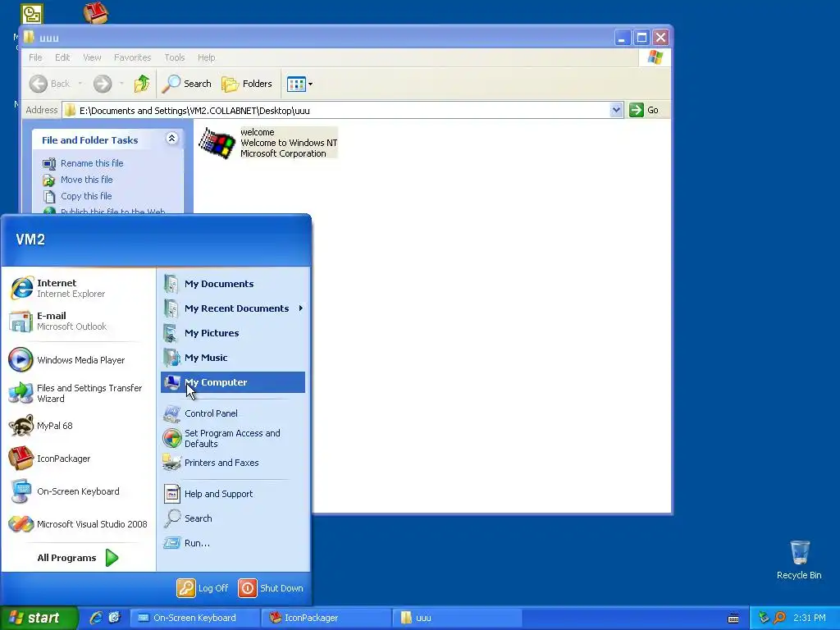This screenshot has height=630, width=840.
Task: Go up one folder level
Action: 142,84
